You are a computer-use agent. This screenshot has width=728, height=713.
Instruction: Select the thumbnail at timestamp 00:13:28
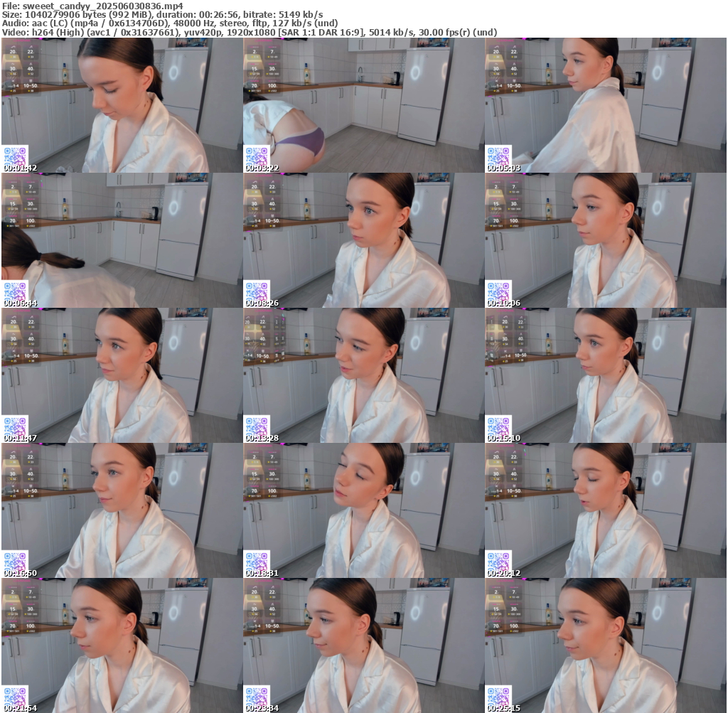363,375
